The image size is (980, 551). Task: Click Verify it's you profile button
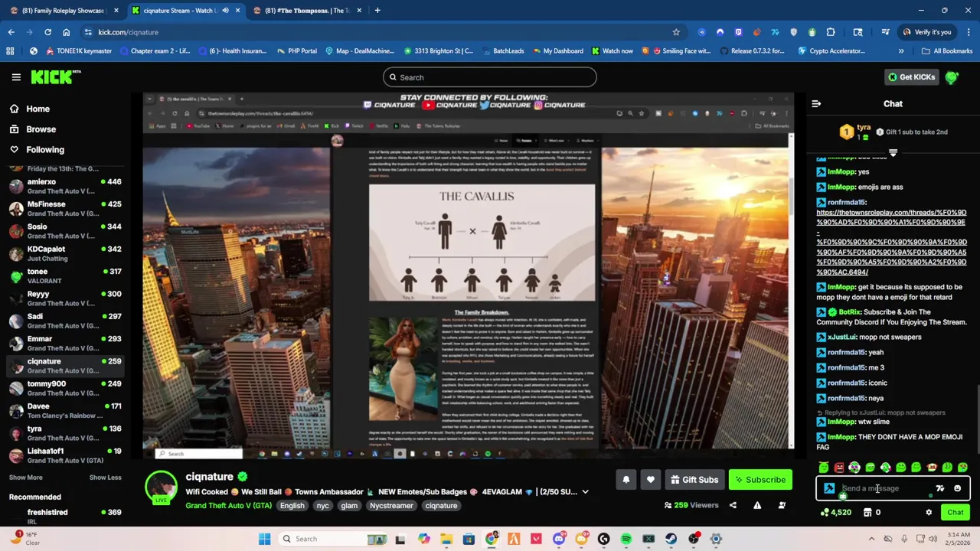[926, 32]
